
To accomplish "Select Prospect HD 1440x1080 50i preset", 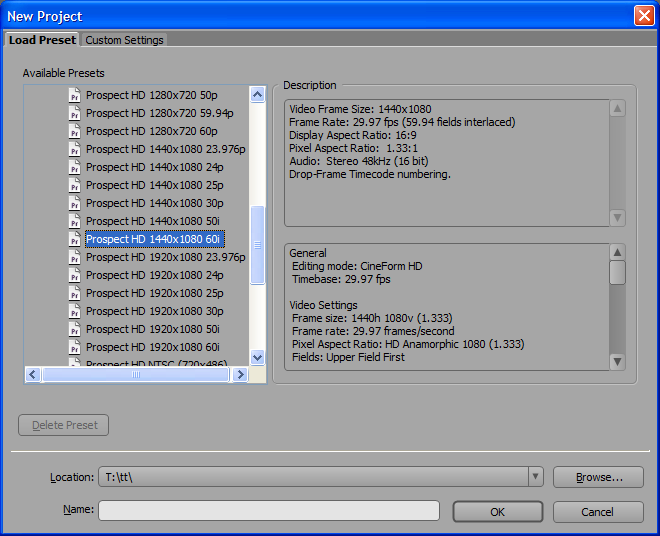I will [153, 221].
